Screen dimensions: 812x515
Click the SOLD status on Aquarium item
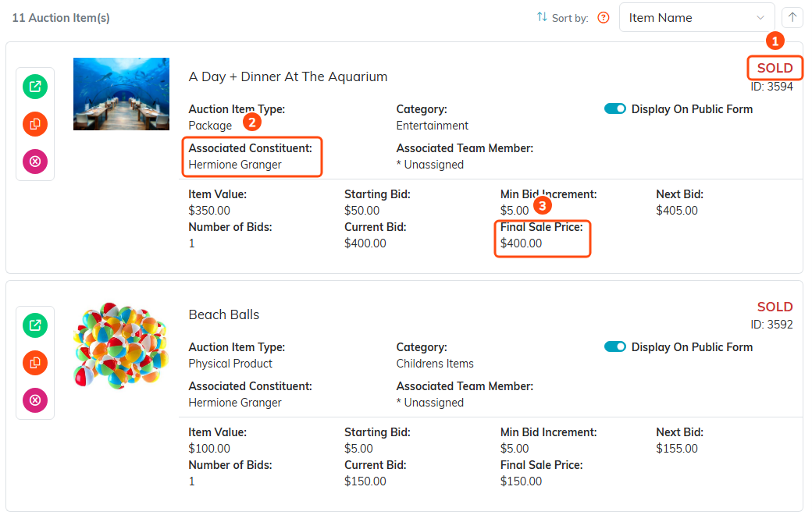coord(775,68)
